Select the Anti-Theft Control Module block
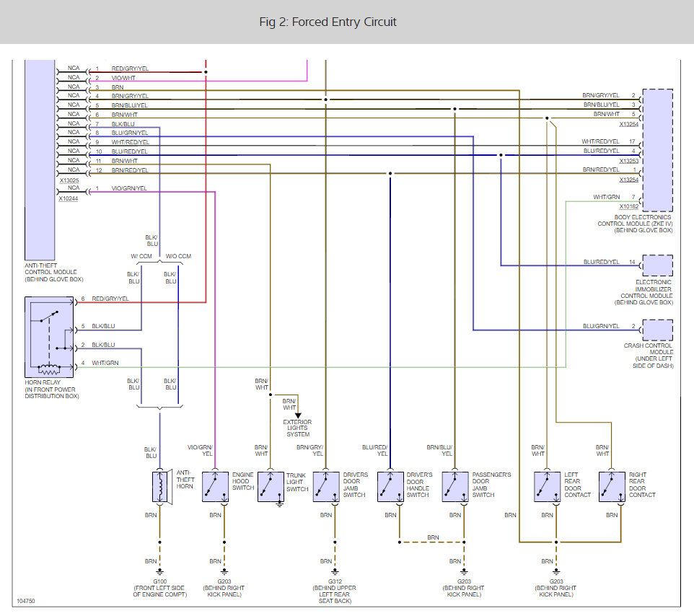This screenshot has width=694, height=616. (x=40, y=159)
